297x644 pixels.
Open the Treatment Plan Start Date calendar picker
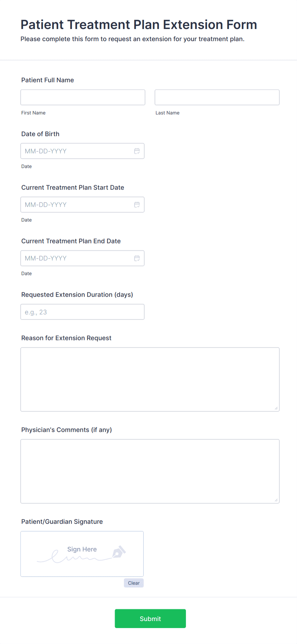[137, 204]
